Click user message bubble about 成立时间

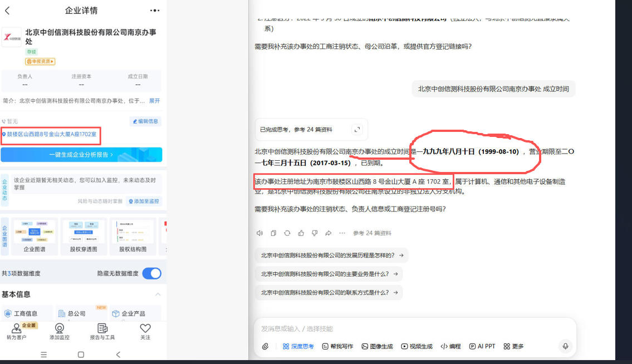[x=493, y=88]
